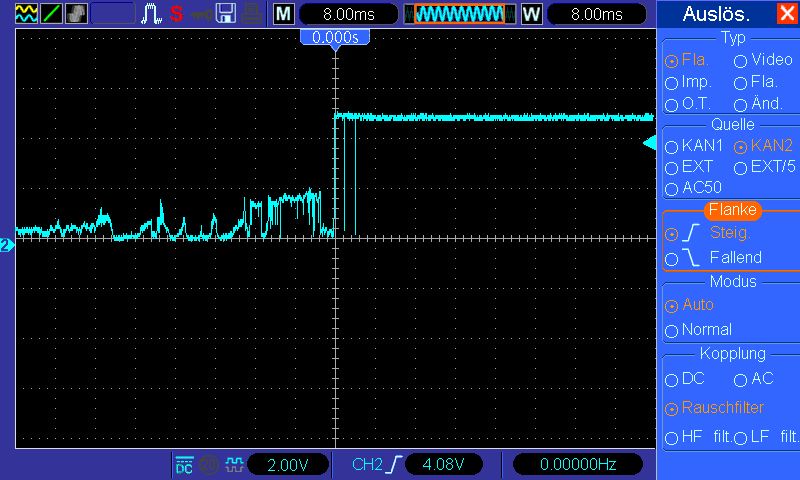Click the DC coupling icon in status bar
This screenshot has height=480, width=800.
coord(184,465)
